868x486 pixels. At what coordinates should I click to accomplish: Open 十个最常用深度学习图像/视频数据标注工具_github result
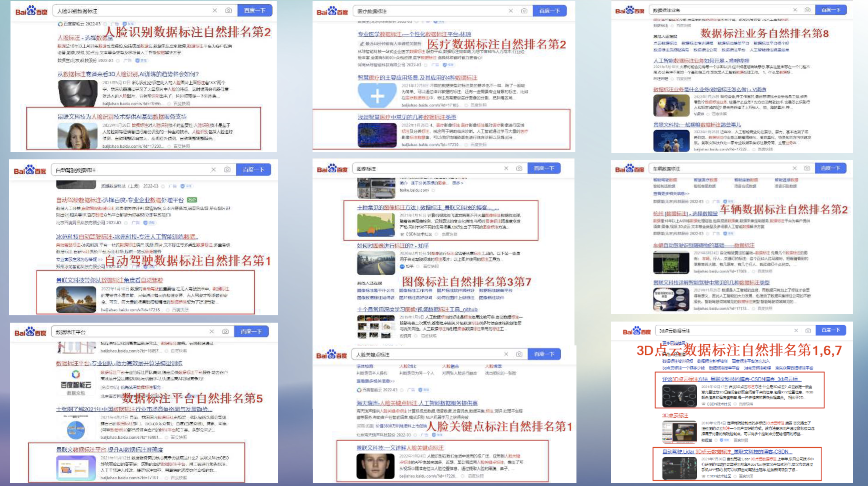tap(417, 309)
